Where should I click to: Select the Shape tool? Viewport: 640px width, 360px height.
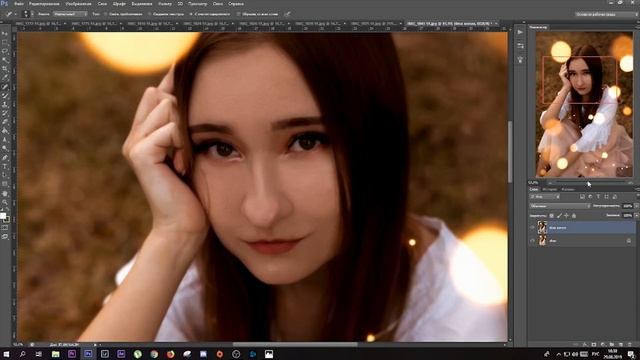[x=4, y=184]
